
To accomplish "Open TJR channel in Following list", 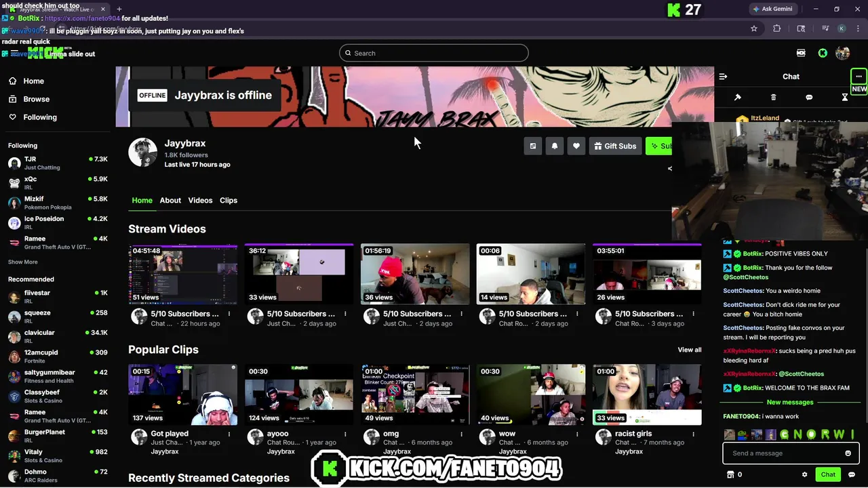I will [x=58, y=163].
